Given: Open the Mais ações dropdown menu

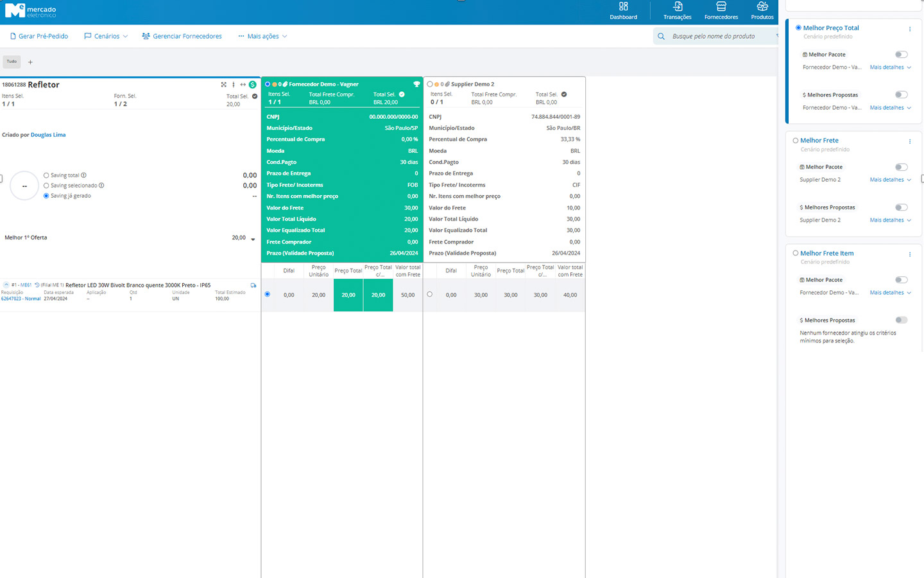Looking at the screenshot, I should (x=262, y=37).
